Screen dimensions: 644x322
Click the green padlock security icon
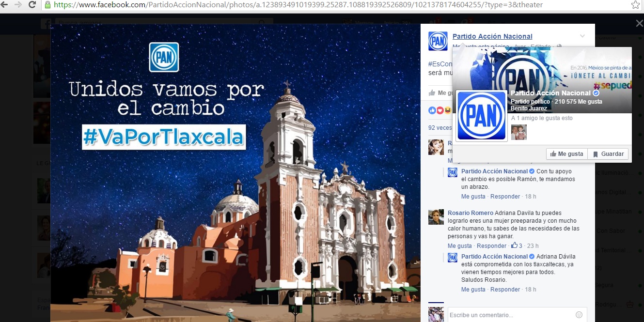(x=47, y=5)
